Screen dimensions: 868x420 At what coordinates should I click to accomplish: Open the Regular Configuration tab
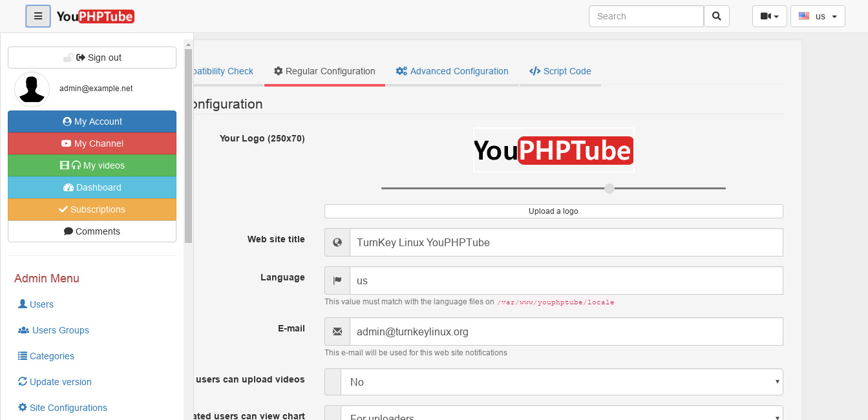[x=324, y=71]
